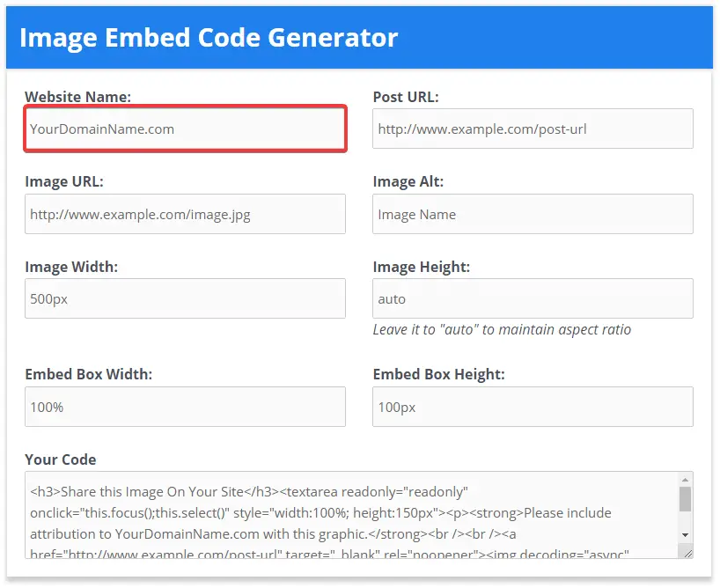Click the Image Embed Code Generator heading
The width and height of the screenshot is (720, 588).
pyautogui.click(x=209, y=38)
